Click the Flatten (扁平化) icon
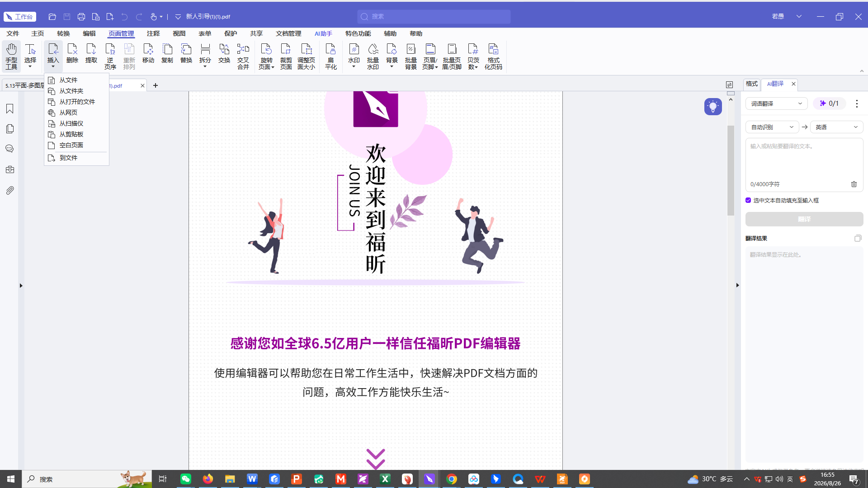Screen dimensions: 868x488 click(331, 56)
